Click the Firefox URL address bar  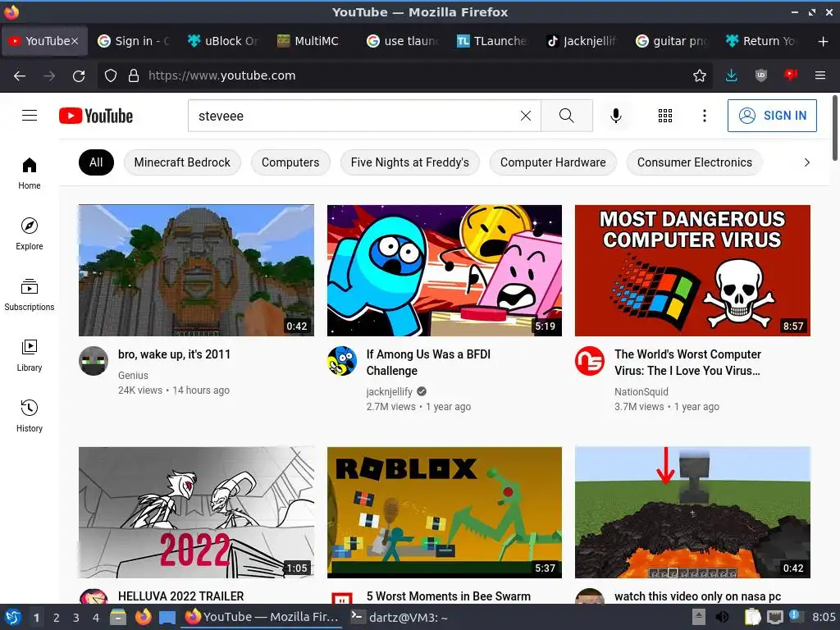(407, 75)
